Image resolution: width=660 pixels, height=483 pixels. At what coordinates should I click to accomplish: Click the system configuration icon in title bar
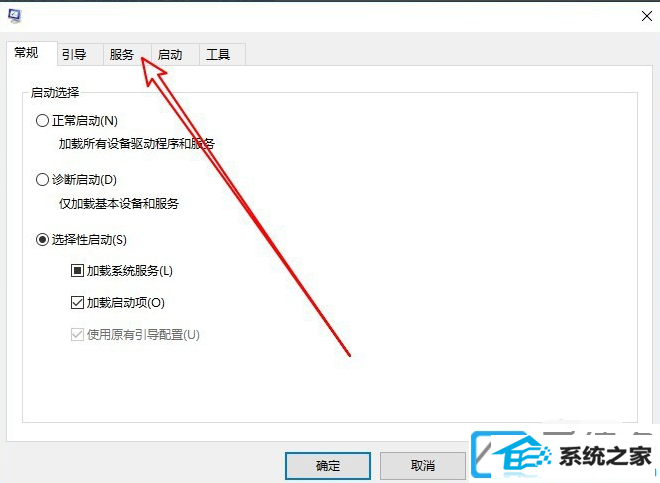click(15, 16)
